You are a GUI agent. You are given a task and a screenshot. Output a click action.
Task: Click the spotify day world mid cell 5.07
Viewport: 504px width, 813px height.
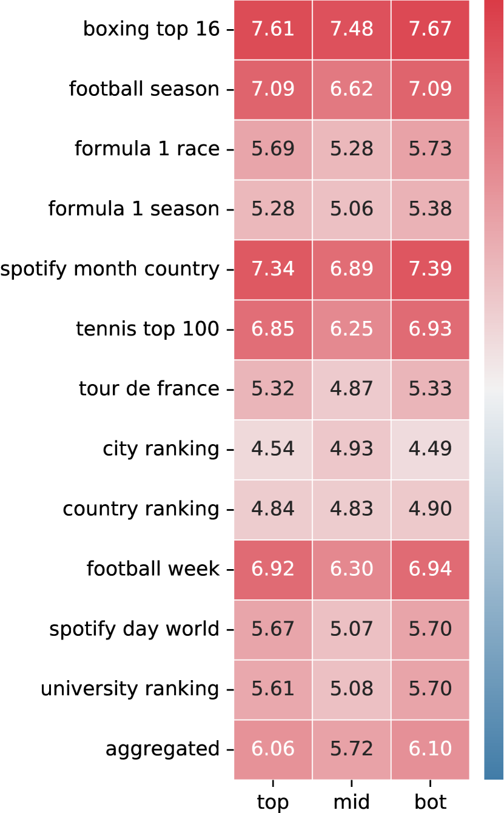pyautogui.click(x=352, y=629)
